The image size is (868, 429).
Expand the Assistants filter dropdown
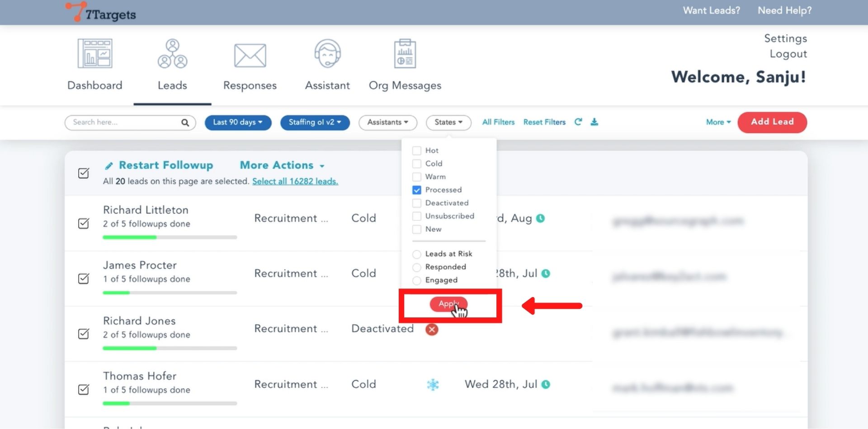(387, 122)
